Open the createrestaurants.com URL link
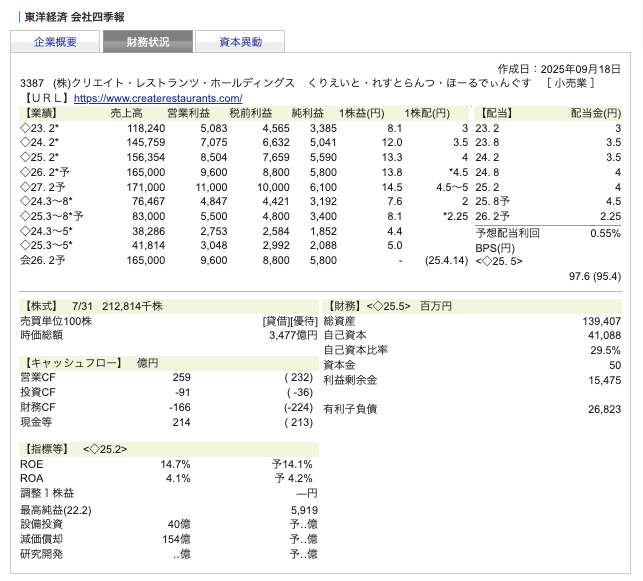The height and width of the screenshot is (581, 643). point(158,99)
